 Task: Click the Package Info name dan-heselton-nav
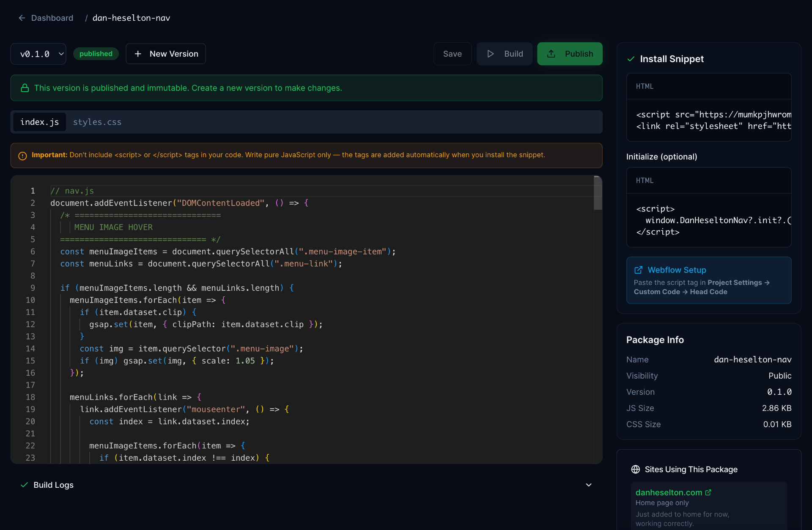coord(753,360)
